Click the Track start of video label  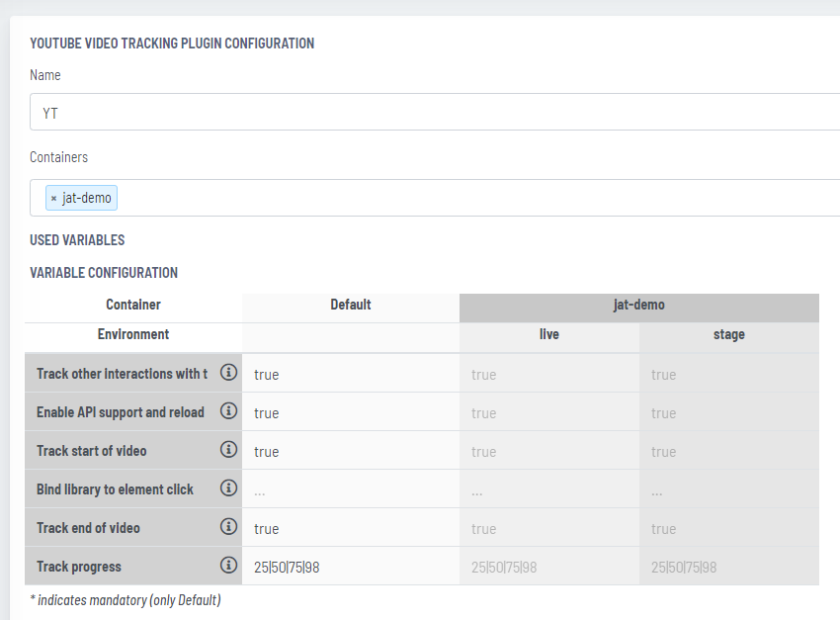point(92,451)
